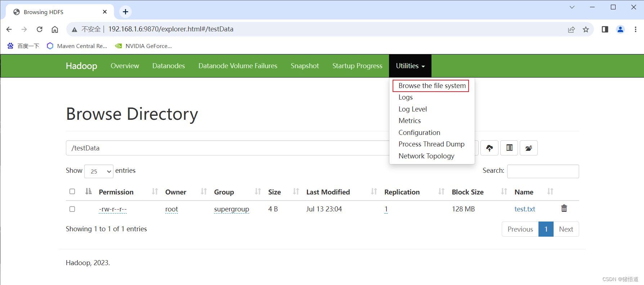Open the Overview nav tab

coord(125,66)
